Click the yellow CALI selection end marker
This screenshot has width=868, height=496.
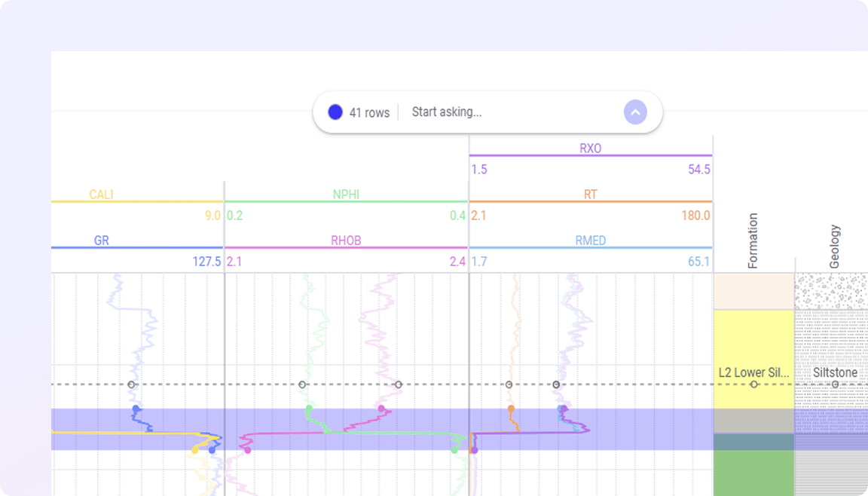click(x=195, y=450)
